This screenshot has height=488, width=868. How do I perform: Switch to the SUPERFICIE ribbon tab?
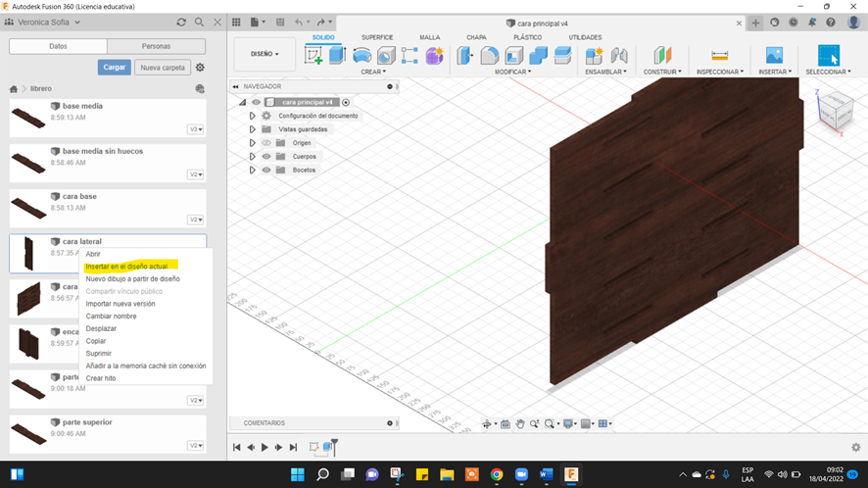coord(377,37)
